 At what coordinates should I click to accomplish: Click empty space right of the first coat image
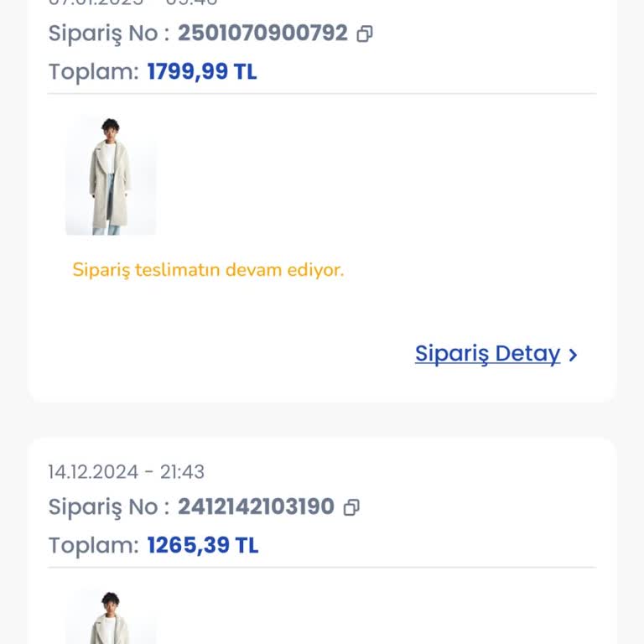tap(377, 176)
